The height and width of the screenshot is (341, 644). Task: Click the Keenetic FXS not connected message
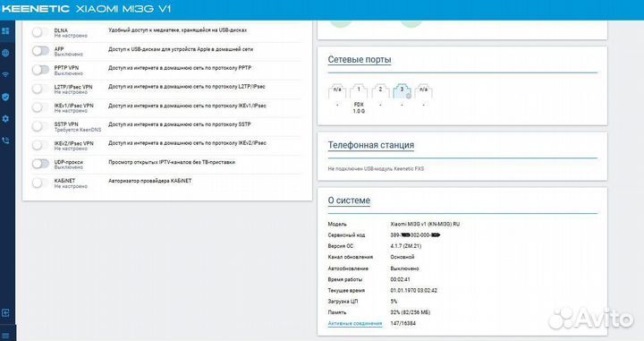376,169
